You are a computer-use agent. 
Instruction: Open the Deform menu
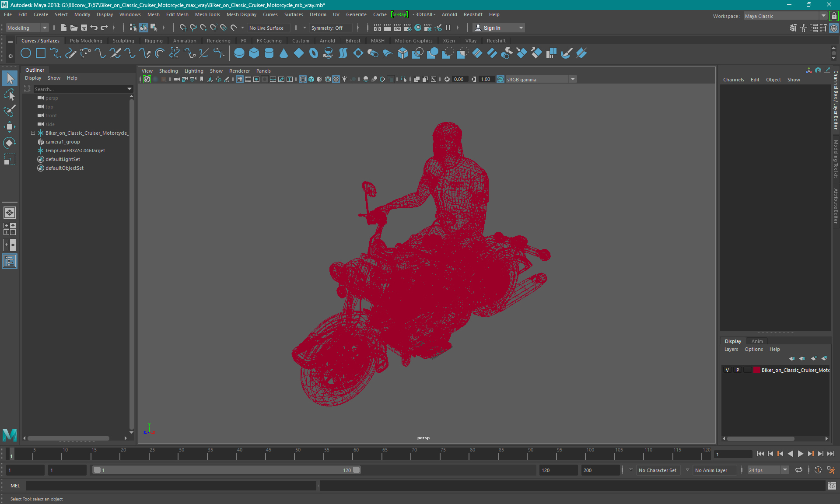tap(318, 14)
